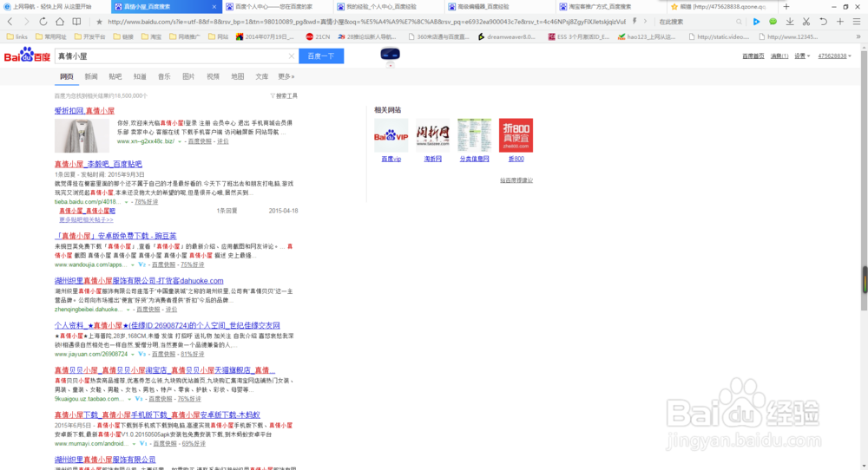Click the 百度一下 search button
The width and height of the screenshot is (868, 470).
click(321, 55)
